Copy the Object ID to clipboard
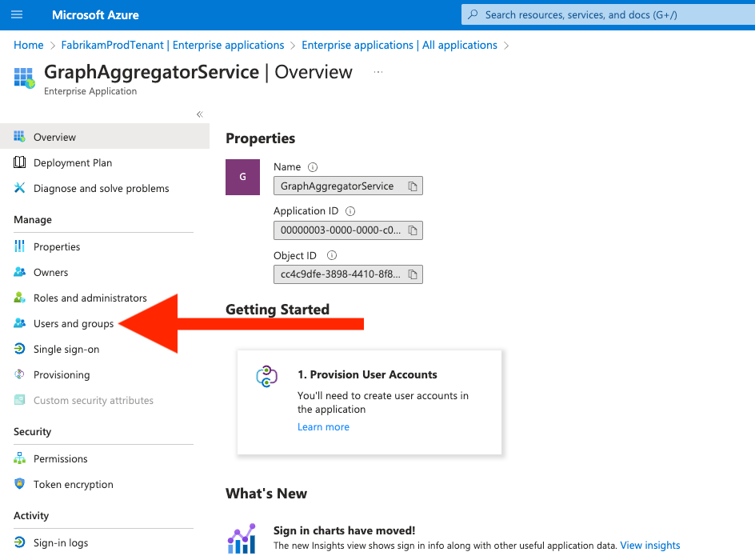Viewport: 755px width, 560px height. [x=413, y=274]
